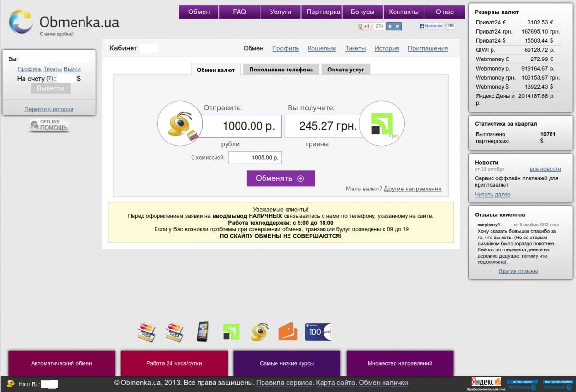Click the Вывести button in sidebar
Image resolution: width=576 pixels, height=392 pixels.
click(50, 88)
